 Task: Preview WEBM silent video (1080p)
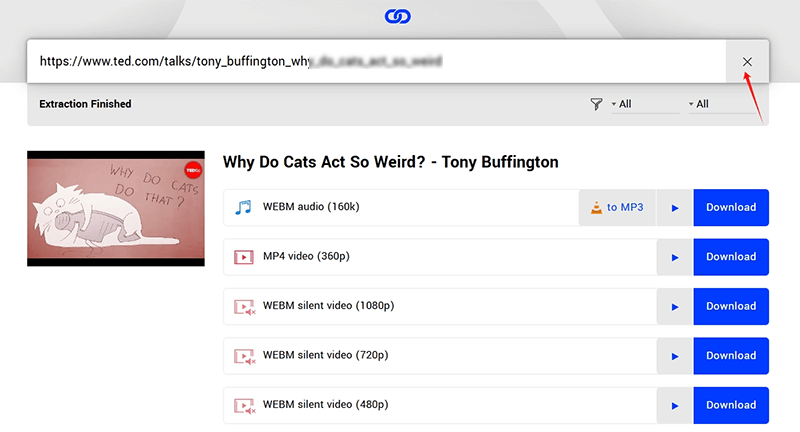point(674,307)
